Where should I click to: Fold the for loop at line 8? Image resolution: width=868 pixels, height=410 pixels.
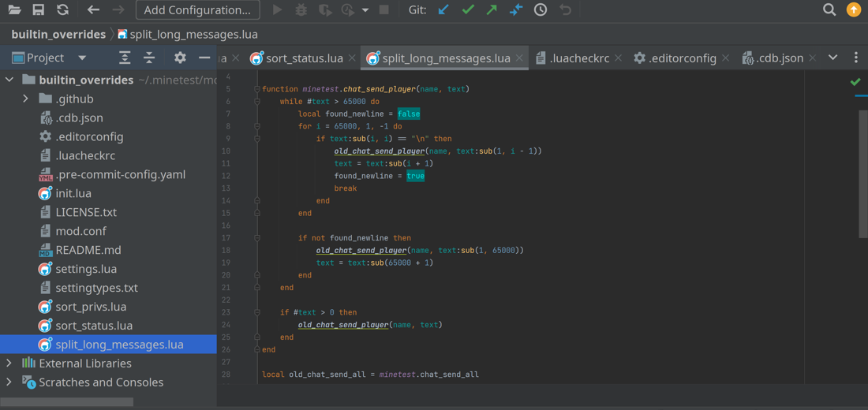256,126
